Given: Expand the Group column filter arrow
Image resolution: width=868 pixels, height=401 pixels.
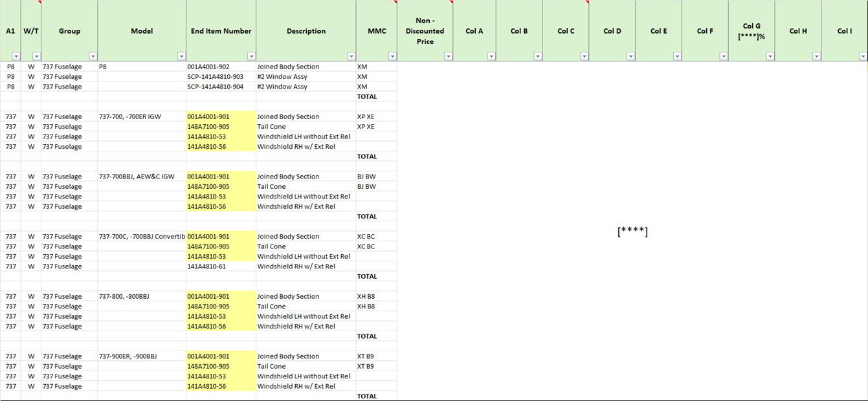Looking at the screenshot, I should tap(93, 56).
